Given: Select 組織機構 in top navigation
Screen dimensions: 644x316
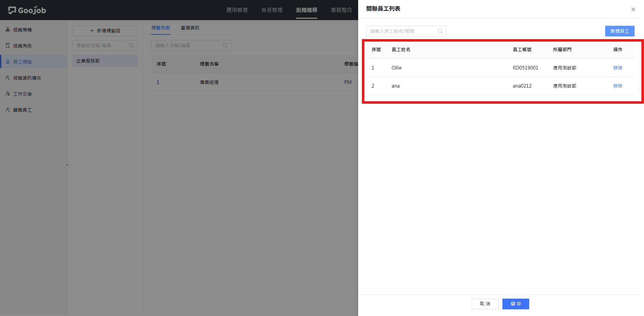Looking at the screenshot, I should point(307,10).
